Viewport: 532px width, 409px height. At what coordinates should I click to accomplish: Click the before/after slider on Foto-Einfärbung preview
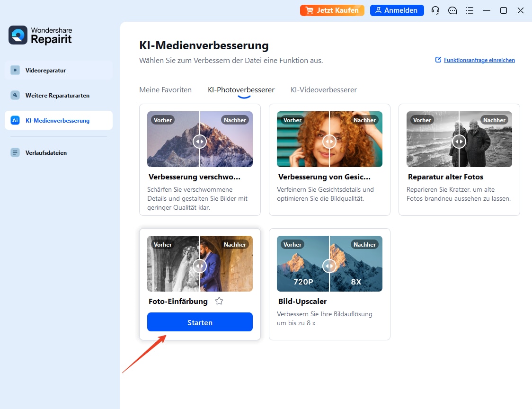point(200,266)
